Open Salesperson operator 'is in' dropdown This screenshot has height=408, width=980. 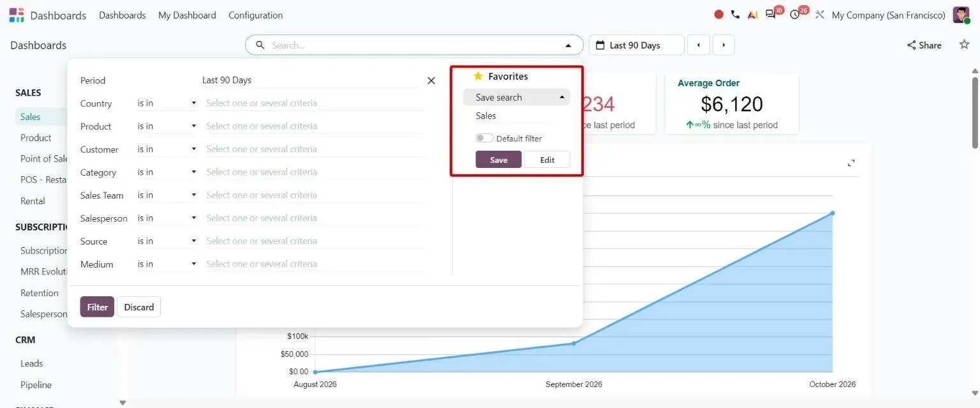[x=167, y=218]
